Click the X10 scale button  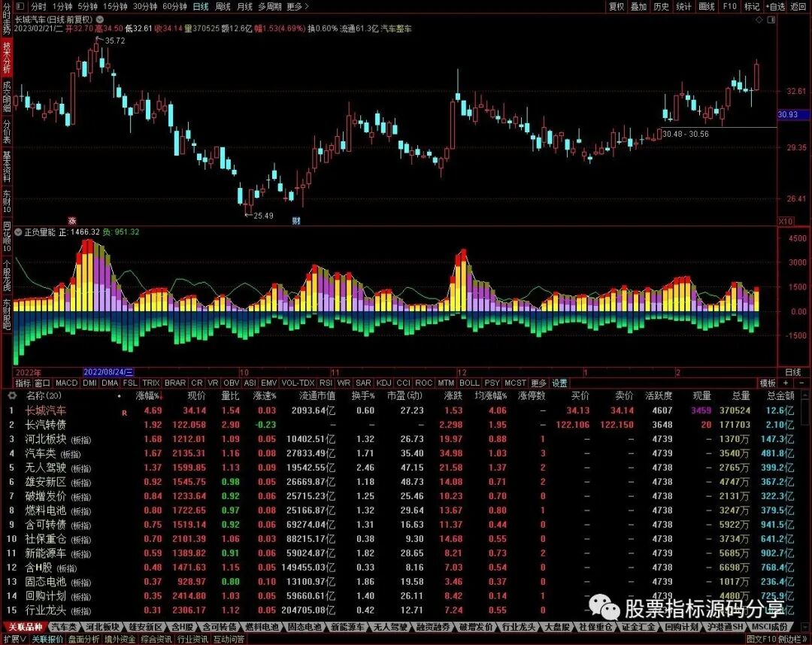(786, 221)
